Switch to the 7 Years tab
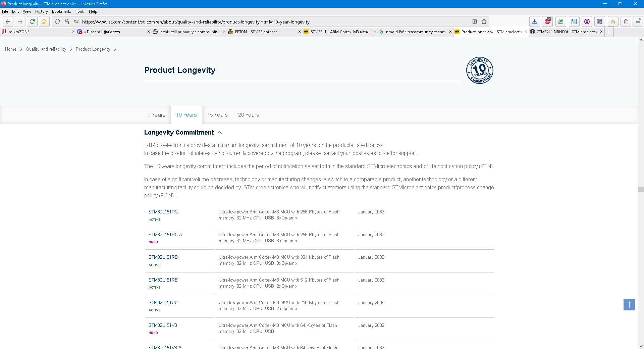This screenshot has width=644, height=349. click(x=156, y=115)
